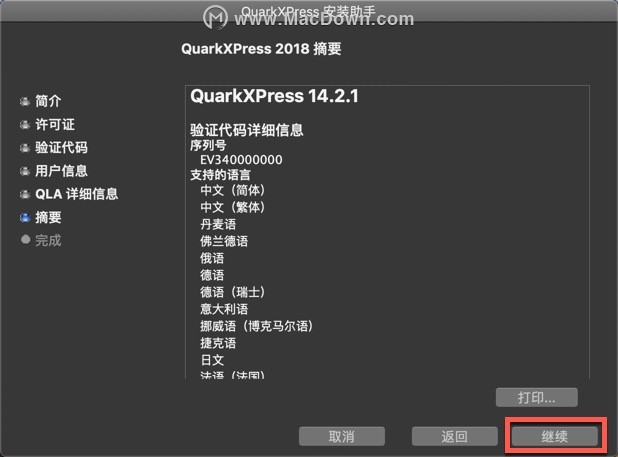Select the 验证代码 step bullet icon

[25, 148]
